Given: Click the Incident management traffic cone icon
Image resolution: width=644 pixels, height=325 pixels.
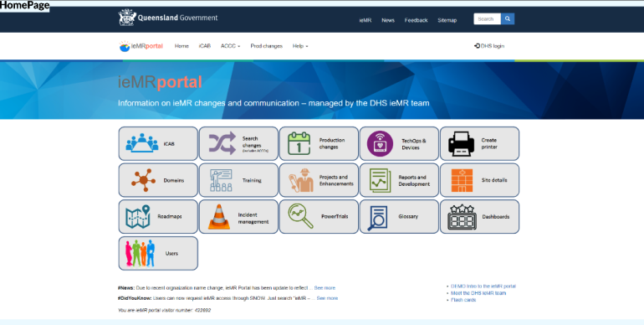Looking at the screenshot, I should click(x=219, y=217).
